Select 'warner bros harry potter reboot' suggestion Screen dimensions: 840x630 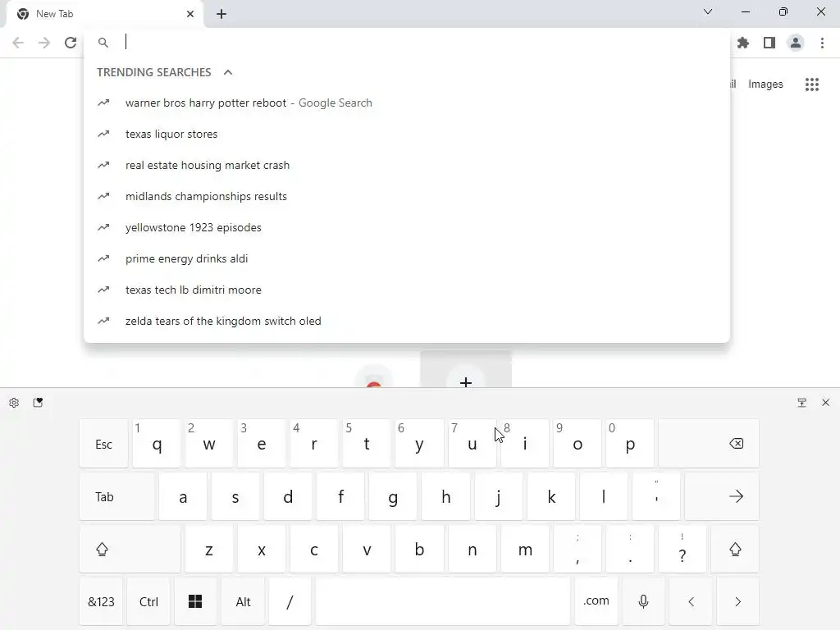pyautogui.click(x=407, y=103)
